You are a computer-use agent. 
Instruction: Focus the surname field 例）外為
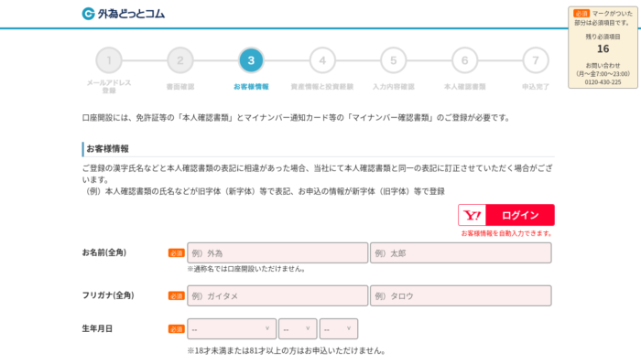coord(277,253)
